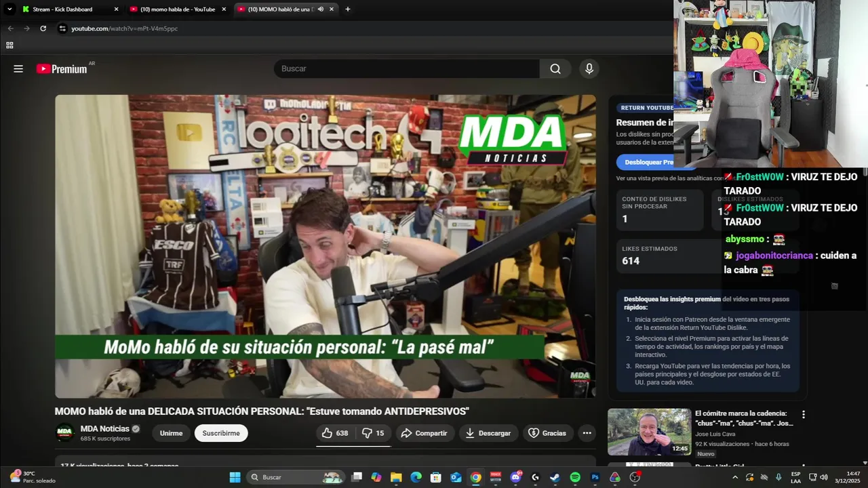Image resolution: width=868 pixels, height=488 pixels.
Task: Switch to Google Chrome on the taskbar
Action: click(476, 477)
